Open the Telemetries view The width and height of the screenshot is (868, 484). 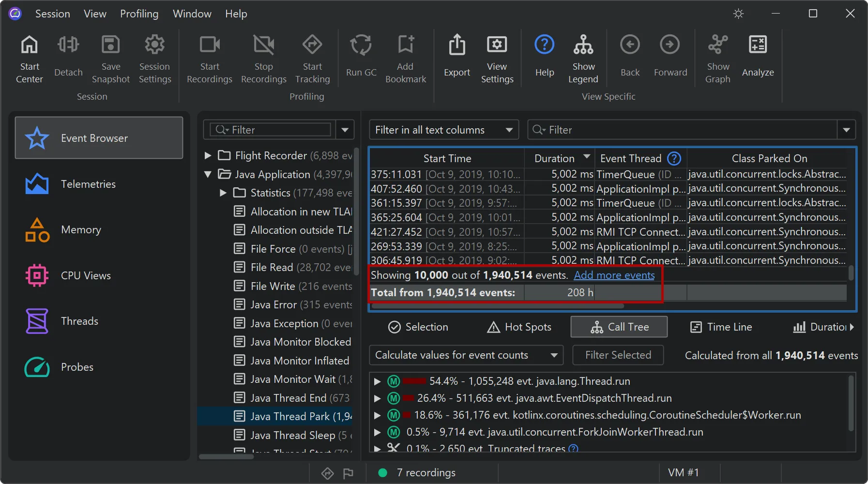click(x=88, y=184)
